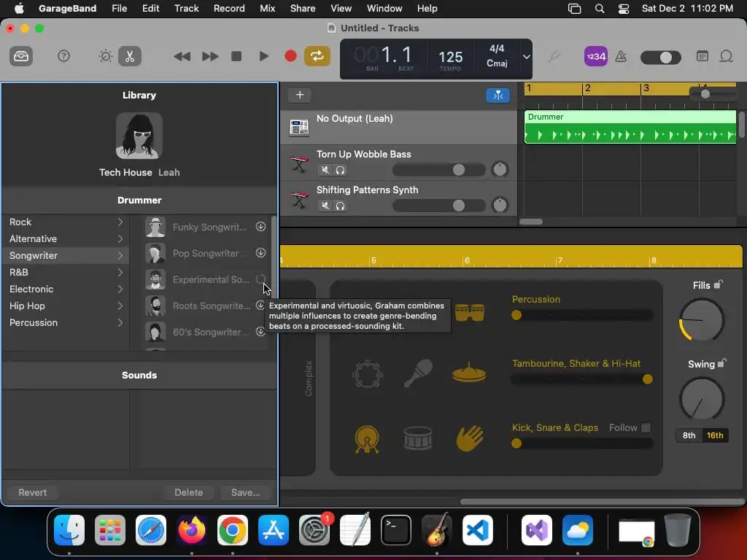Open the LCD display mode dropdown arrow
The height and width of the screenshot is (560, 747).
tap(527, 57)
